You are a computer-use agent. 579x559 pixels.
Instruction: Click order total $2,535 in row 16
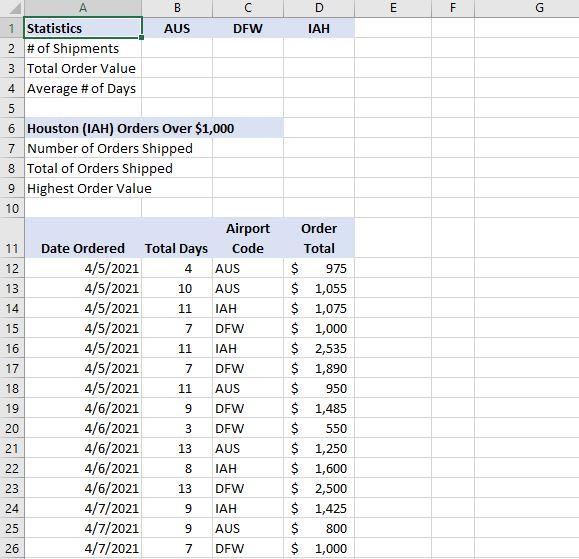319,348
